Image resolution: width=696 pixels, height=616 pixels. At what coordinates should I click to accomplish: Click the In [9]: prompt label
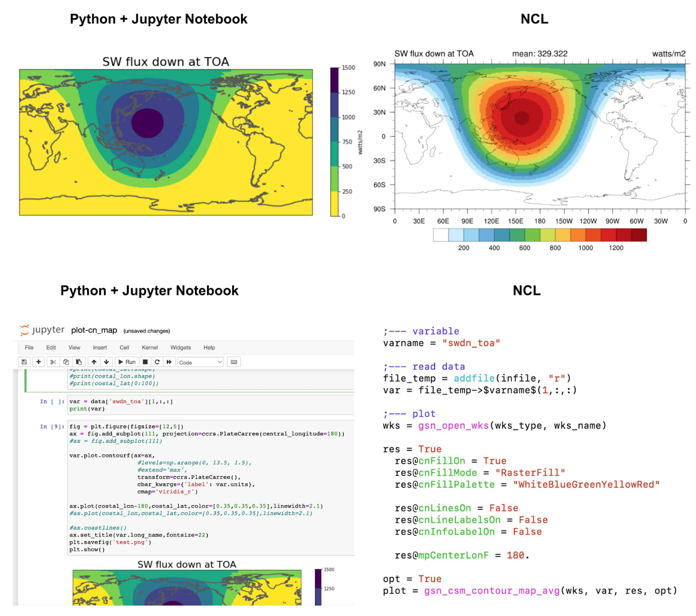point(52,426)
